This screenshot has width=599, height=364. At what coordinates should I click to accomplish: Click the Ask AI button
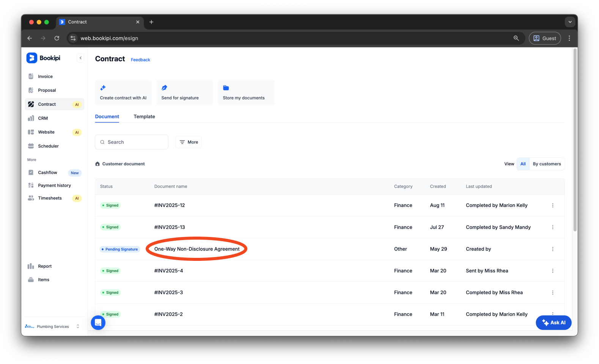coord(553,323)
